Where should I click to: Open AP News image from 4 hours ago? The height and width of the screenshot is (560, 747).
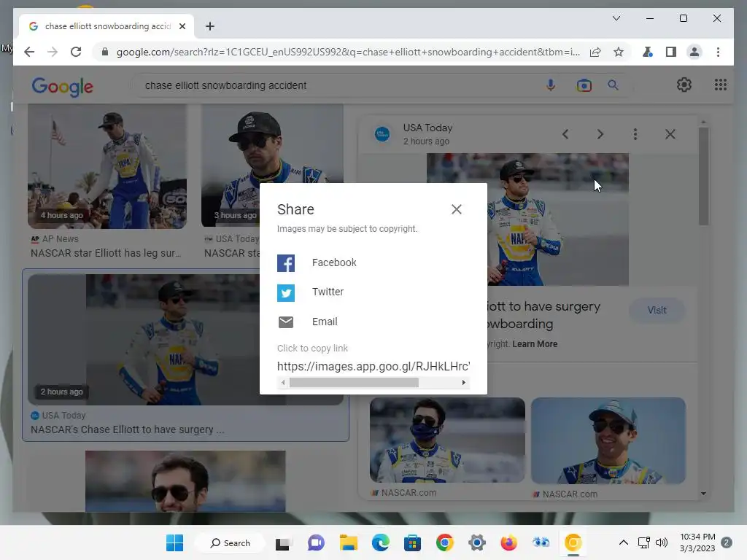[107, 167]
